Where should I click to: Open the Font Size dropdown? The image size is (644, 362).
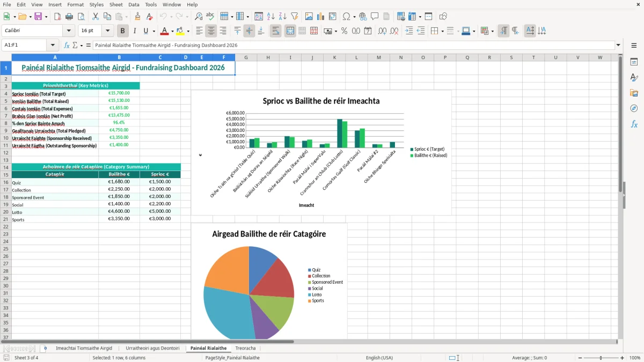point(107,31)
